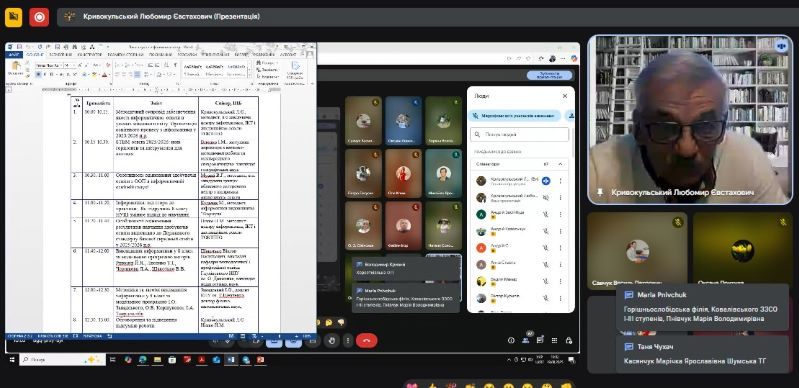
Task: Open the File tab in Word ribbon
Action: tap(14, 54)
